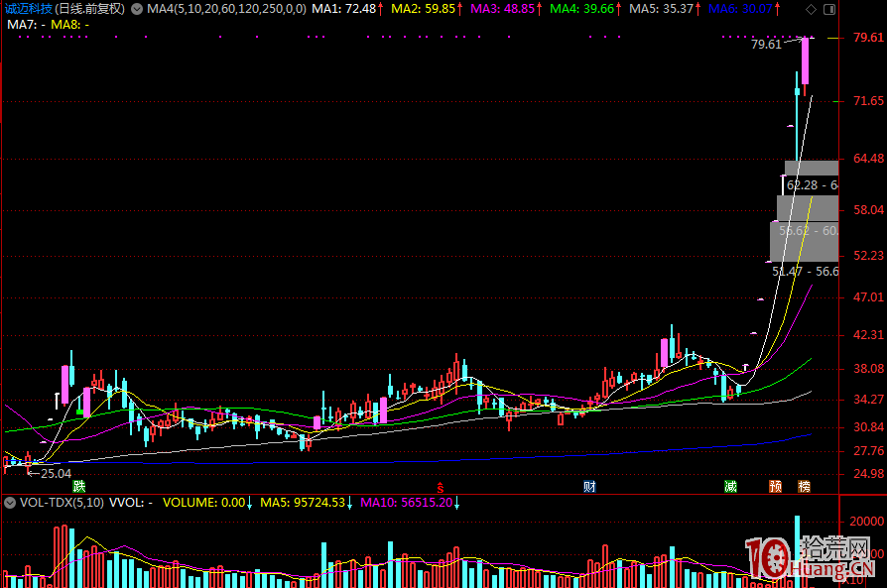Click the VVOL: - label

[x=131, y=502]
